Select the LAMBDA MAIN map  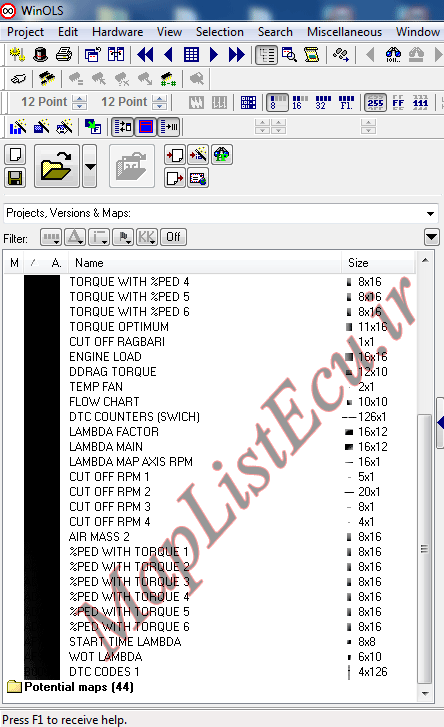(106, 447)
